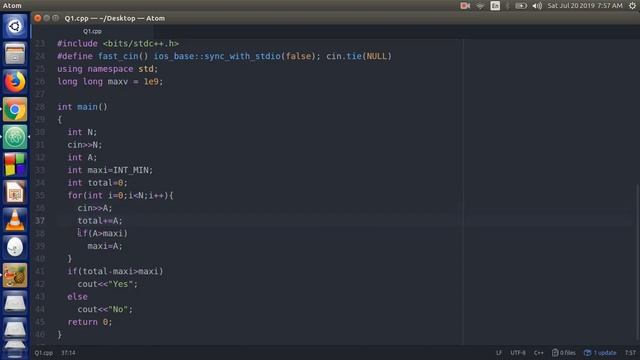Change the C++ grammar selector

539,353
